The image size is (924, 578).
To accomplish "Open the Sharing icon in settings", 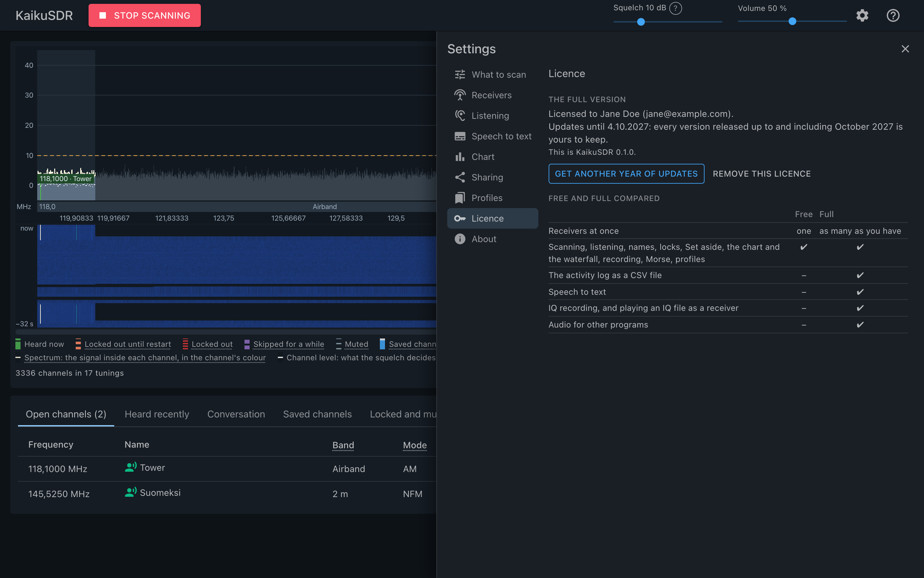I will (x=460, y=177).
